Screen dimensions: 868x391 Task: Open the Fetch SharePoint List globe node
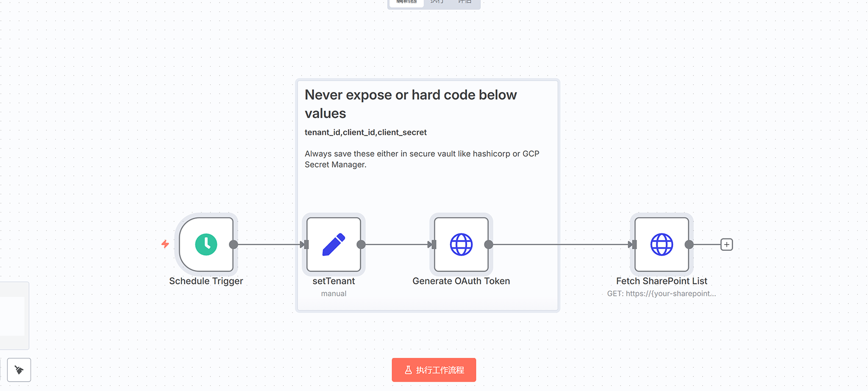(662, 244)
